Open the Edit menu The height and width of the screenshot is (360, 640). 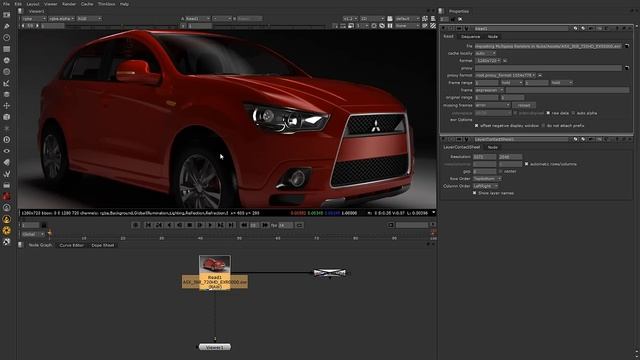coord(18,4)
